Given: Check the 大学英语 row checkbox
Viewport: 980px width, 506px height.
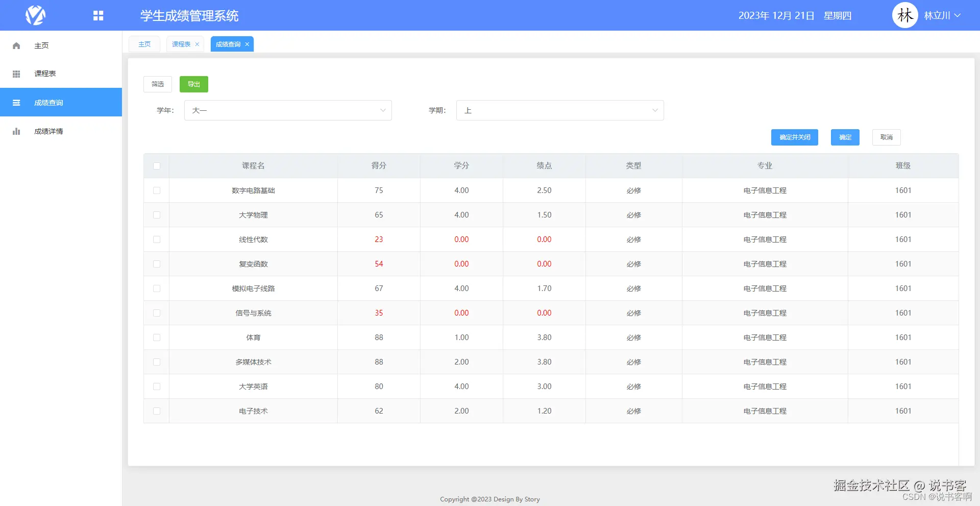Looking at the screenshot, I should (157, 387).
